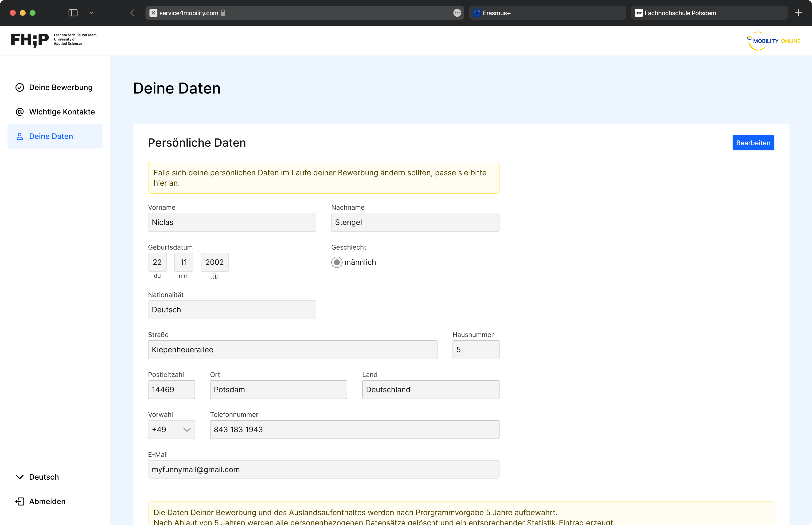This screenshot has width=812, height=525.
Task: Add a new browser tab with plus icon
Action: point(798,13)
